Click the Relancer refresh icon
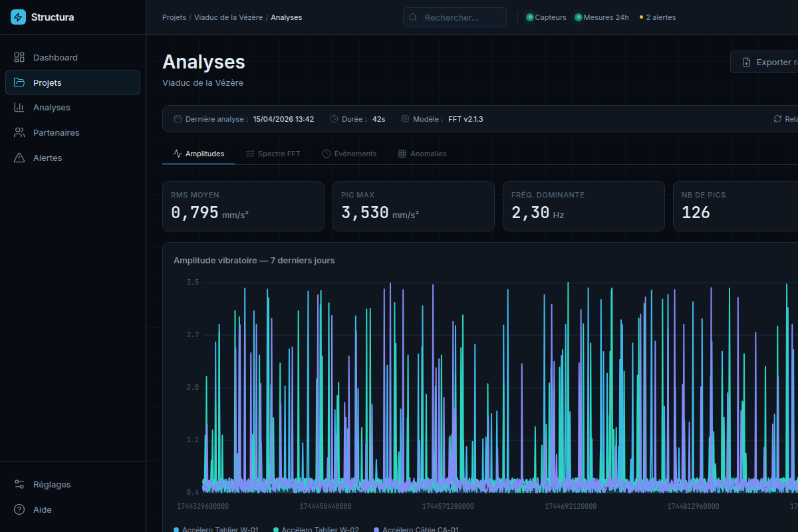The image size is (798, 532). (777, 119)
